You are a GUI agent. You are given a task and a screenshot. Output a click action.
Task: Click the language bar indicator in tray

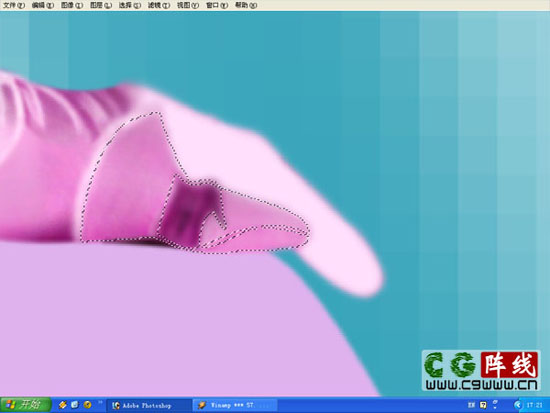tap(471, 405)
